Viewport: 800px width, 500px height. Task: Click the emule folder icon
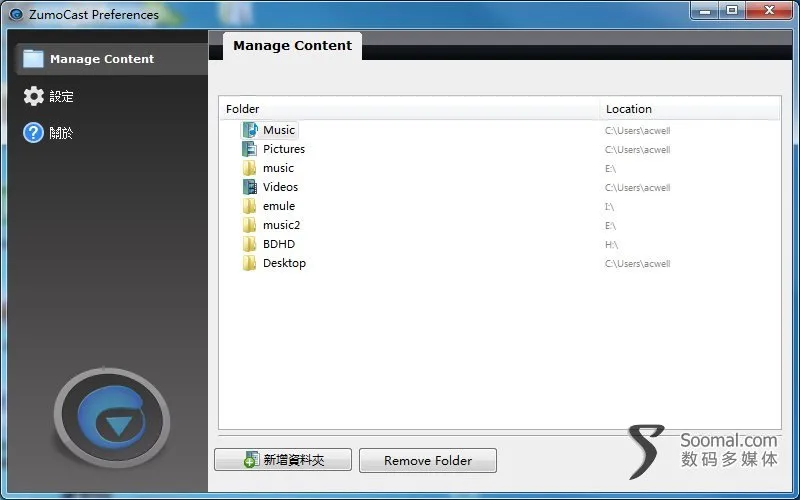tap(249, 206)
